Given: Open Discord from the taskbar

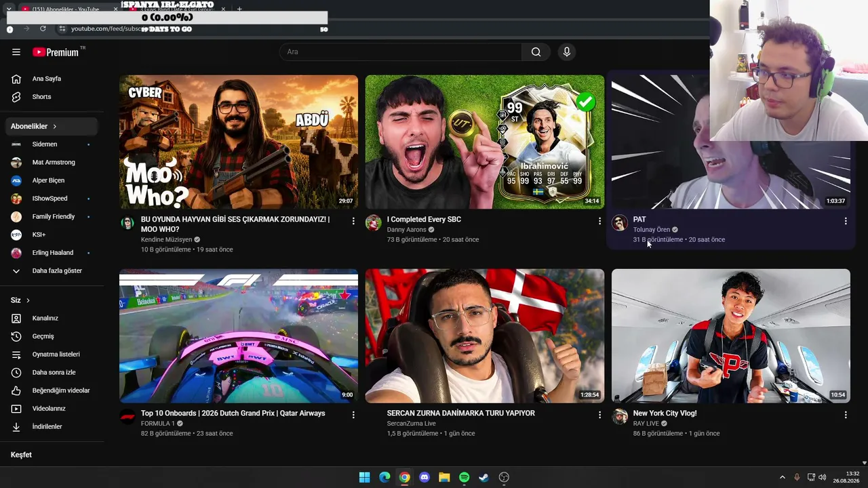Looking at the screenshot, I should coord(425,477).
